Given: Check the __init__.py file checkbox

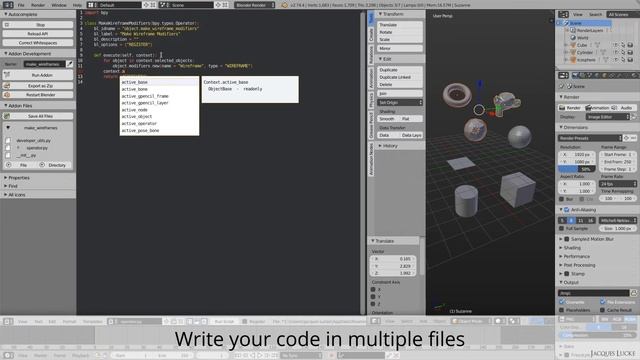Looking at the screenshot, I should click(x=8, y=155).
